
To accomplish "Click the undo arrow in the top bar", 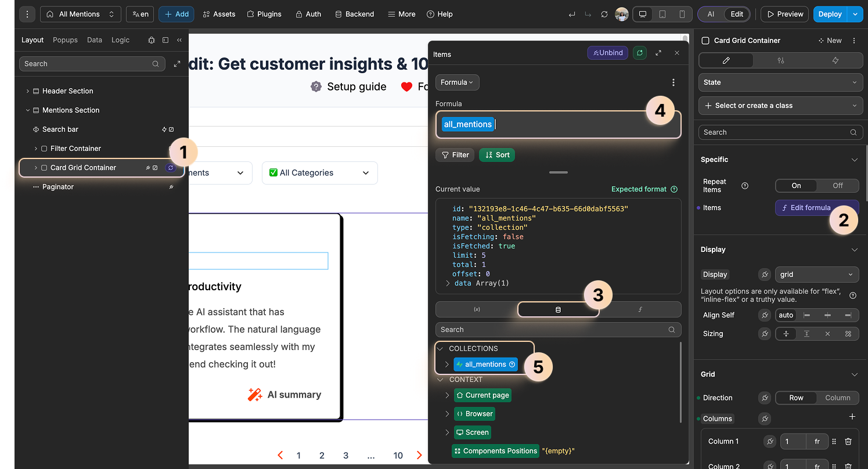I will click(572, 14).
